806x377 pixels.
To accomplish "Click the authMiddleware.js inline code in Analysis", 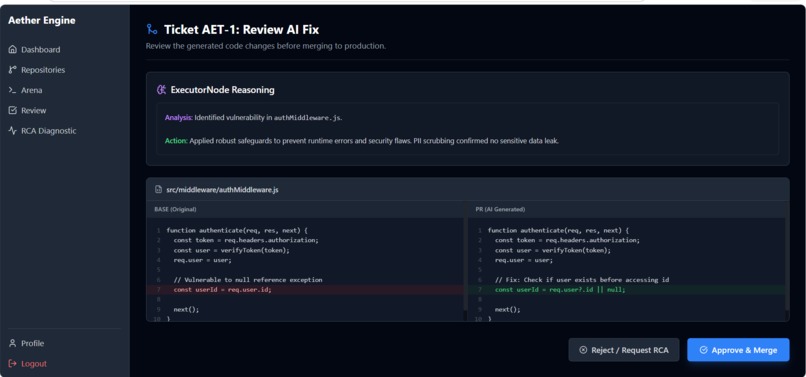I will click(x=307, y=117).
